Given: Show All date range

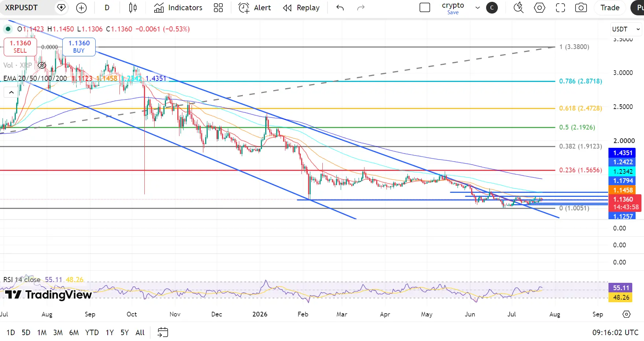Looking at the screenshot, I should (x=140, y=332).
